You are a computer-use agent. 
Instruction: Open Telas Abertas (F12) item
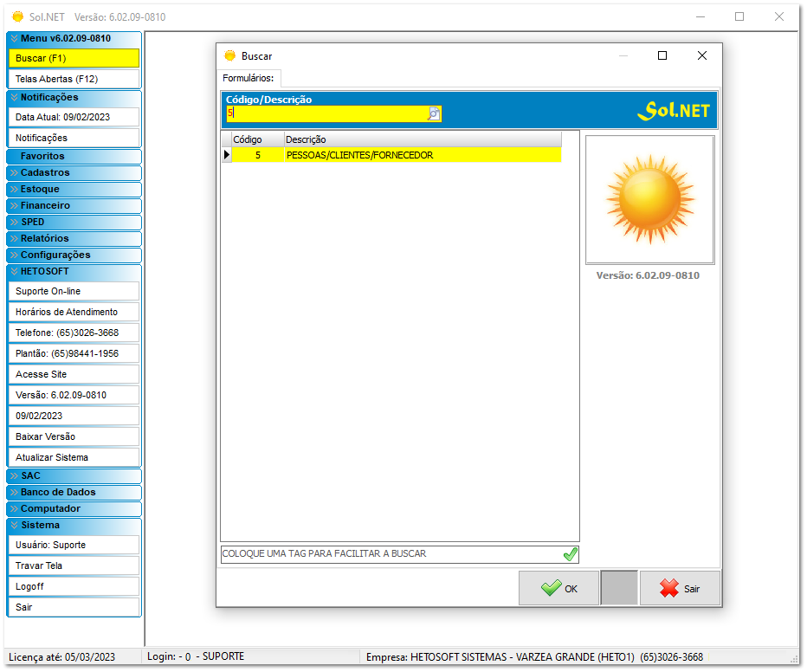click(x=74, y=79)
